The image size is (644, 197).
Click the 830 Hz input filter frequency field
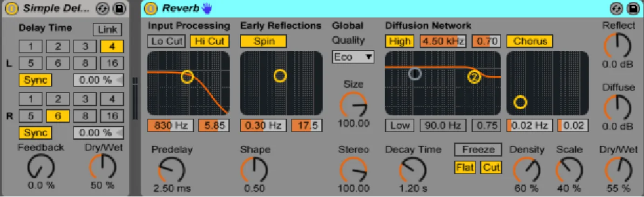tap(170, 125)
